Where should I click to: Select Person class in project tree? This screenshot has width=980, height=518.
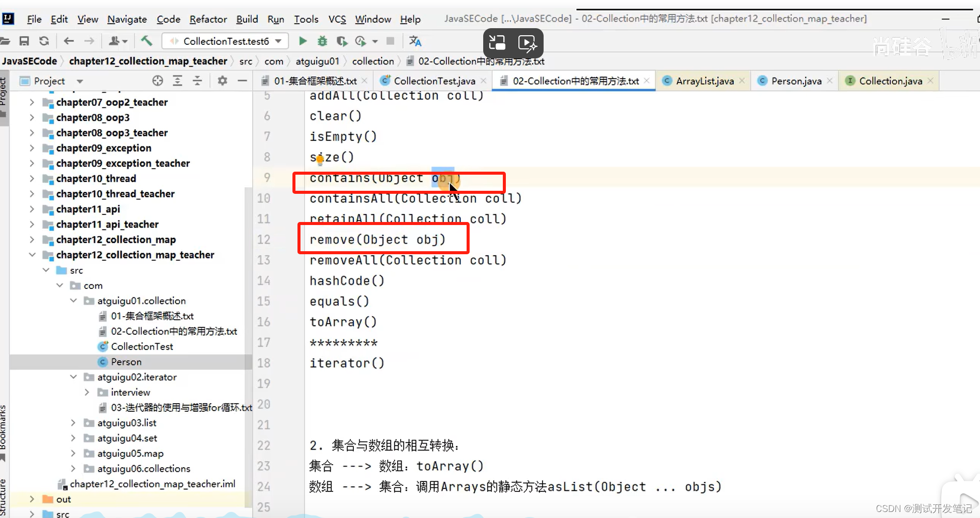pyautogui.click(x=126, y=361)
